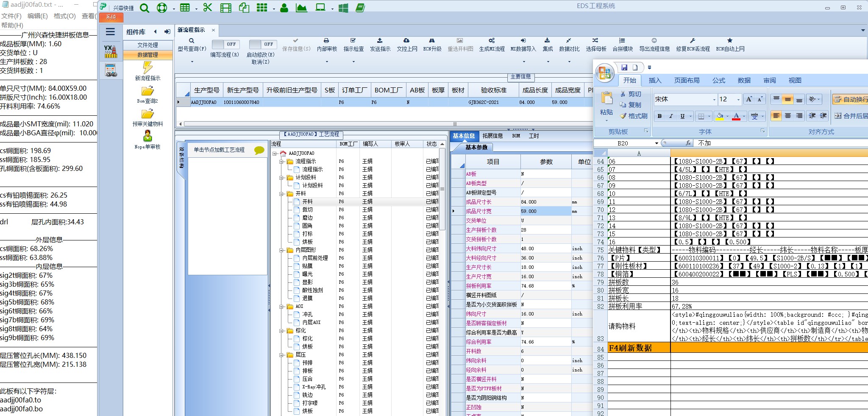This screenshot has width=868, height=416.
Task: Click the 发送指示 upload icon
Action: pos(380,41)
